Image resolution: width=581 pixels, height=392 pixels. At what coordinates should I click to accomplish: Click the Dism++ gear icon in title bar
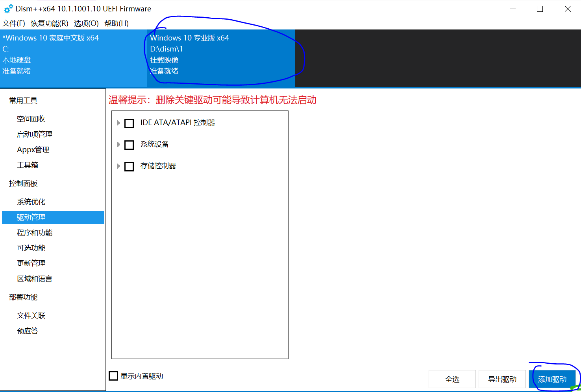(x=8, y=9)
